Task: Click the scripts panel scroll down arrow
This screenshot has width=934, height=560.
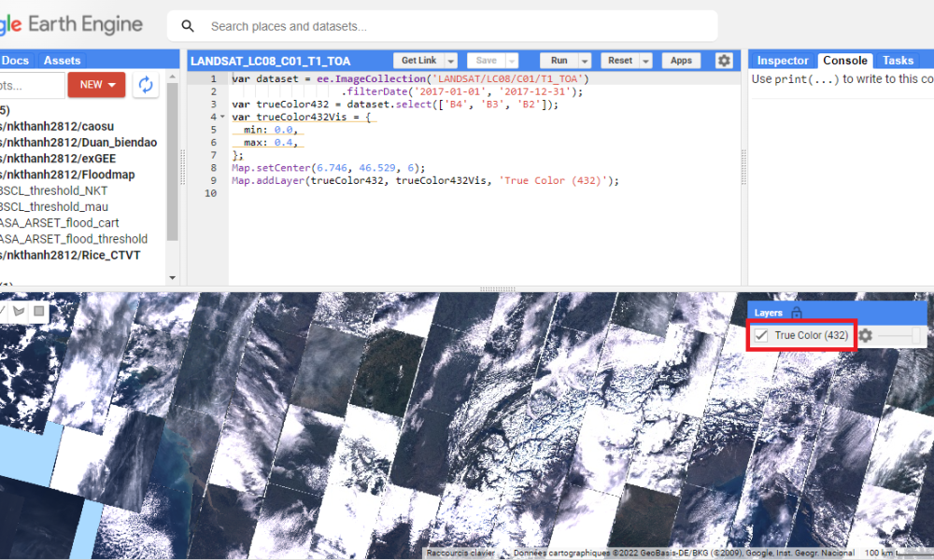Action: [172, 277]
